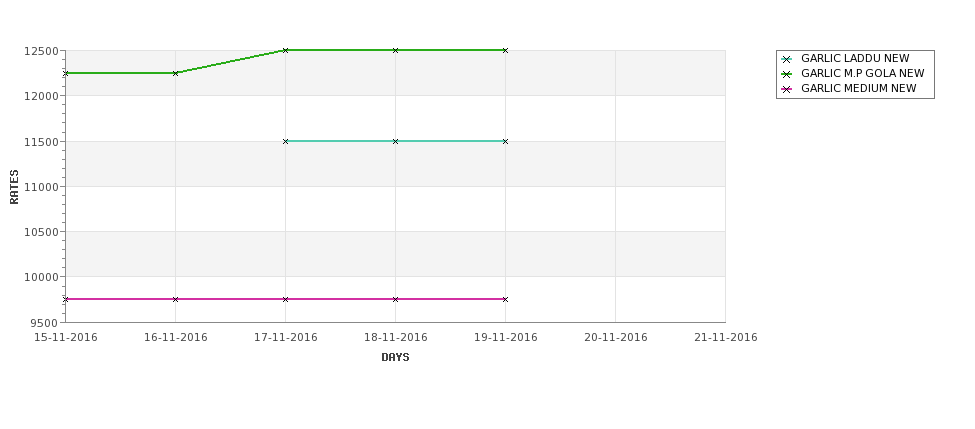
Task: Click teal line start point on 17-11-2016
Action: pyautogui.click(x=285, y=142)
